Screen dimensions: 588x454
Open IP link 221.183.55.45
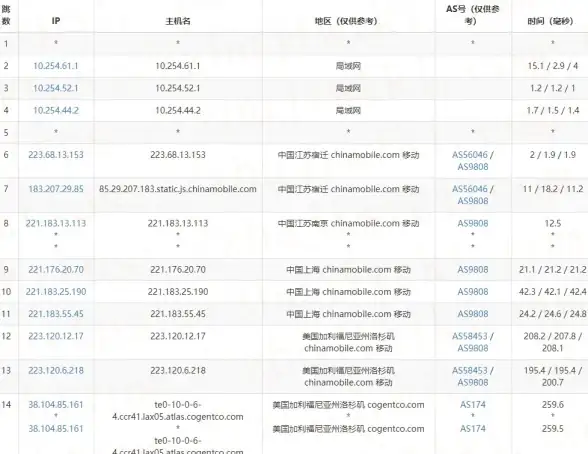(x=56, y=314)
